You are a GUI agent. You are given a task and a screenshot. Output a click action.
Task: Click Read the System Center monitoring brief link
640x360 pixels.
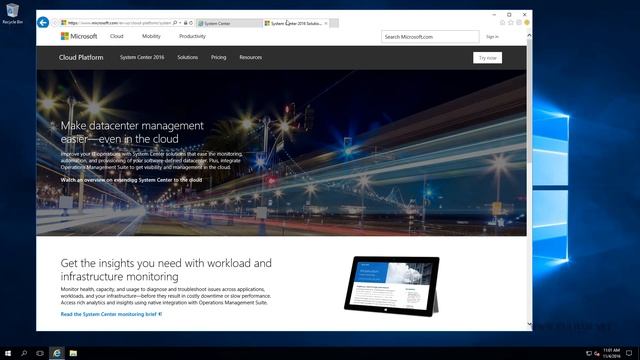111,314
